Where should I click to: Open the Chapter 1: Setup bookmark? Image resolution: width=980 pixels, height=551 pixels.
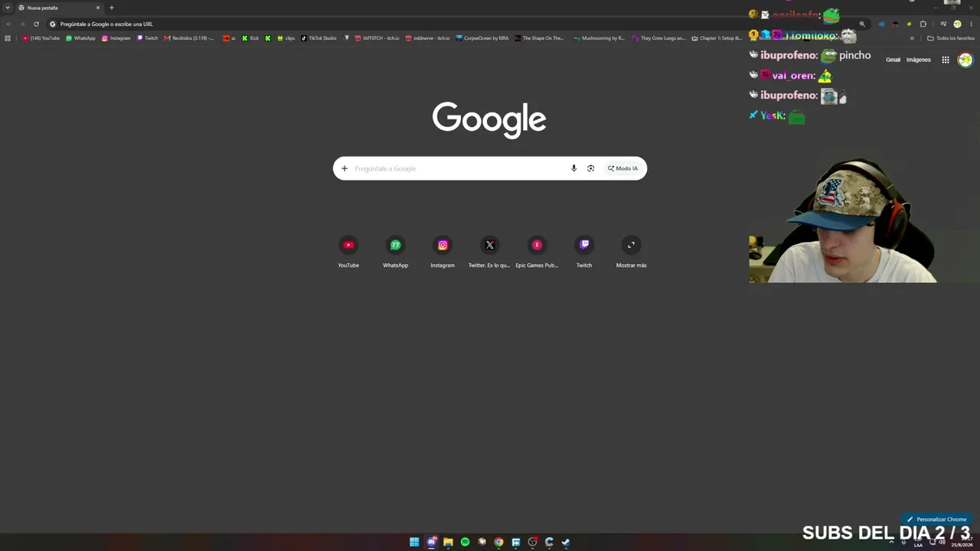717,38
